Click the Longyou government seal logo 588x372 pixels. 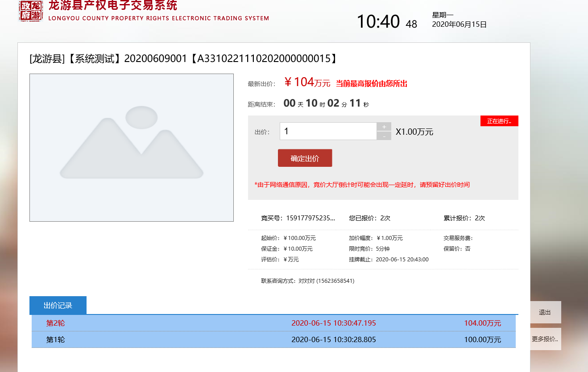(31, 10)
